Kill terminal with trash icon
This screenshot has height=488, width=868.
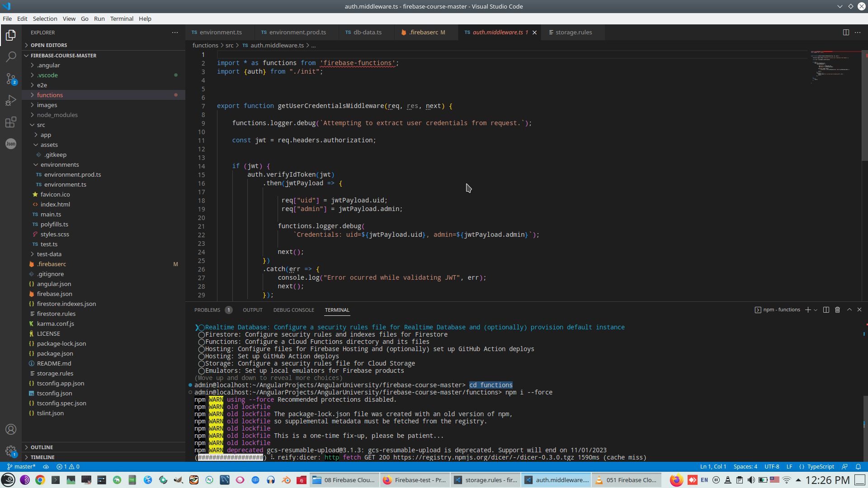click(837, 310)
